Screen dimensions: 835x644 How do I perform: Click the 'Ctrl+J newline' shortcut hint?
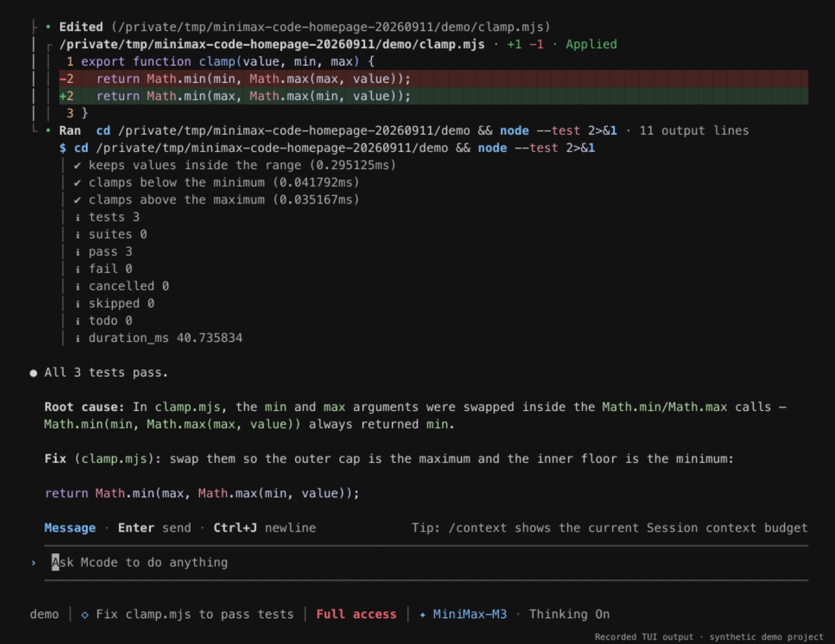(x=265, y=528)
